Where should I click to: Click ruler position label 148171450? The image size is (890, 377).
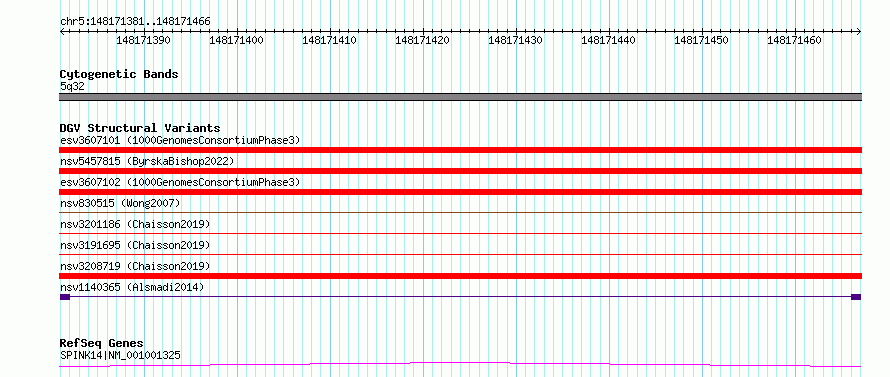point(701,40)
